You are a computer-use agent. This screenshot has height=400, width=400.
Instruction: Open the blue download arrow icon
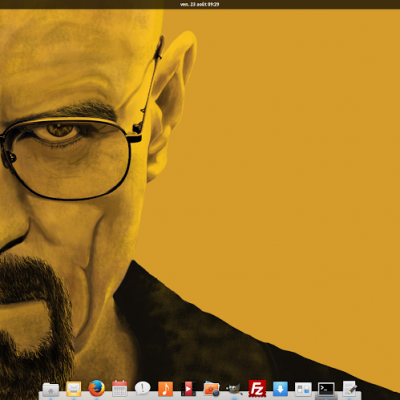click(280, 389)
